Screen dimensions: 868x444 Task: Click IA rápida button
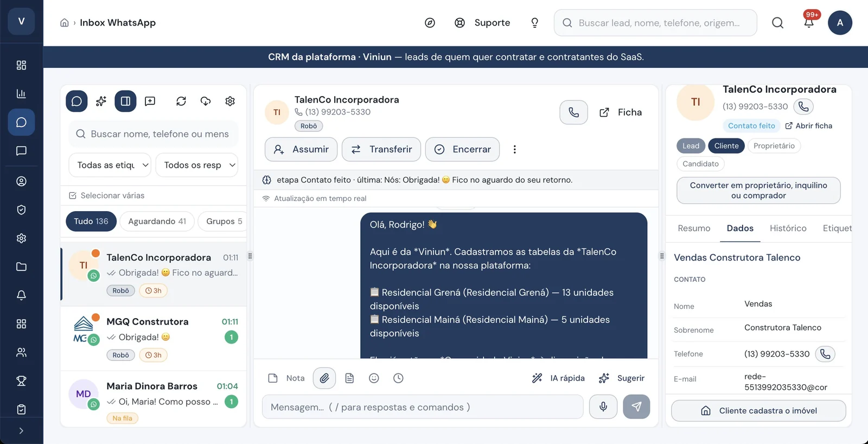(558, 378)
